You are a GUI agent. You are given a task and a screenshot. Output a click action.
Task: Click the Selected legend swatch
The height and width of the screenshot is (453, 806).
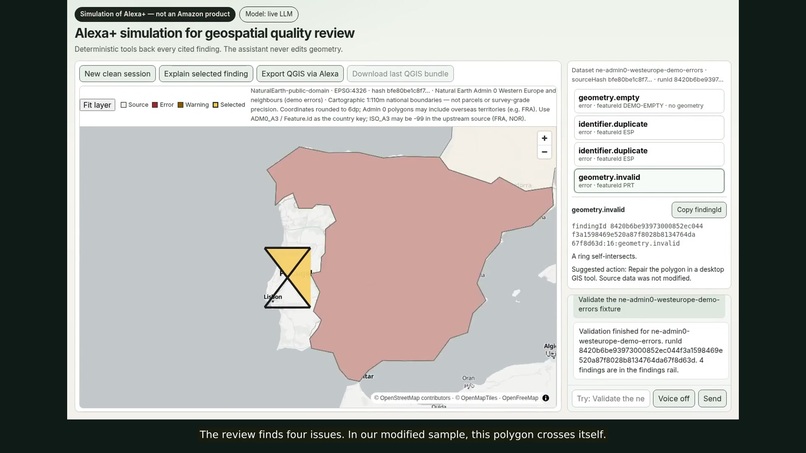point(215,105)
